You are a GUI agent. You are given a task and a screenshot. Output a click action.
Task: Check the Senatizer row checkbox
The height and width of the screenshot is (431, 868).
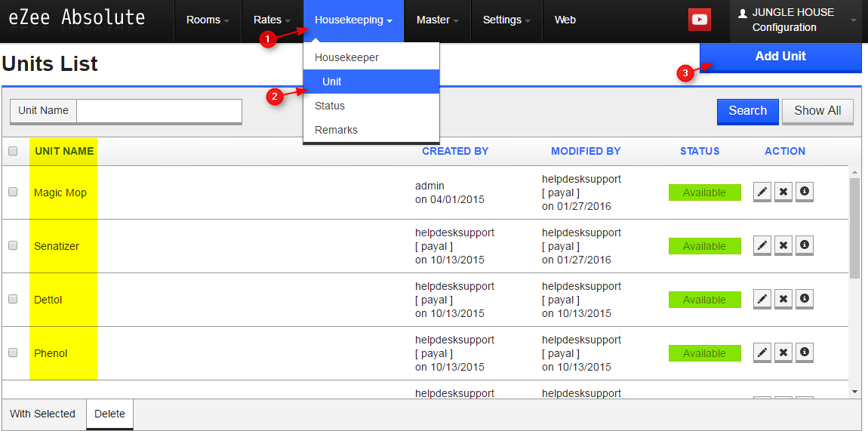13,245
